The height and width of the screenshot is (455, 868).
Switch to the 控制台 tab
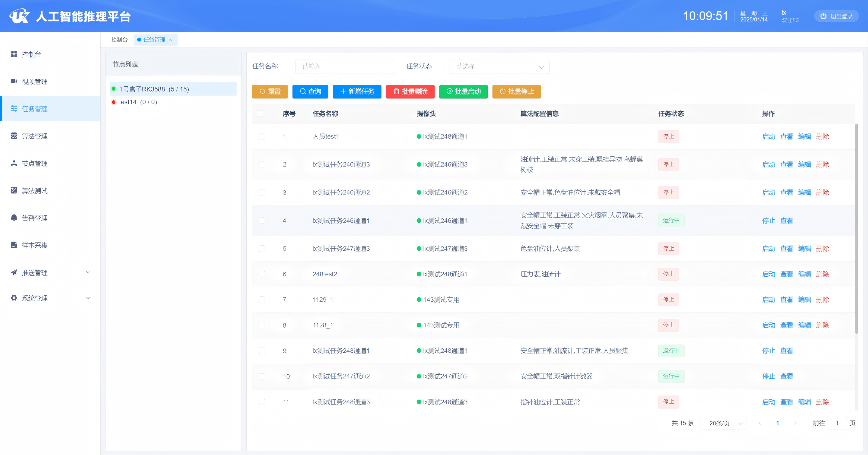point(119,40)
